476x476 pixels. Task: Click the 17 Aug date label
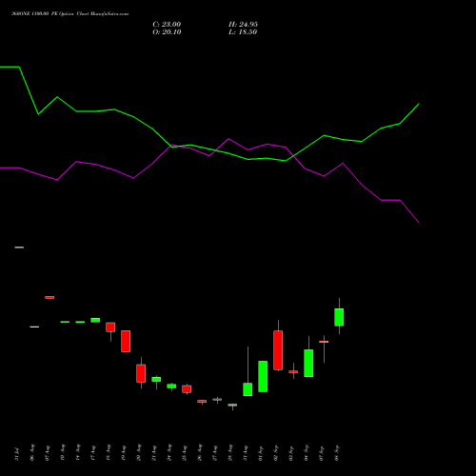pyautogui.click(x=93, y=453)
